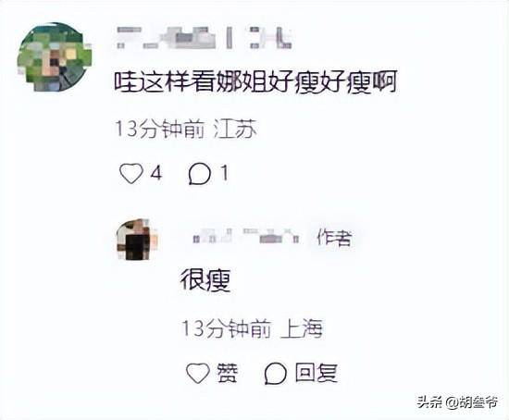The width and height of the screenshot is (509, 420).
Task: Click the 13分钟前 江苏 timestamp
Action: [186, 130]
